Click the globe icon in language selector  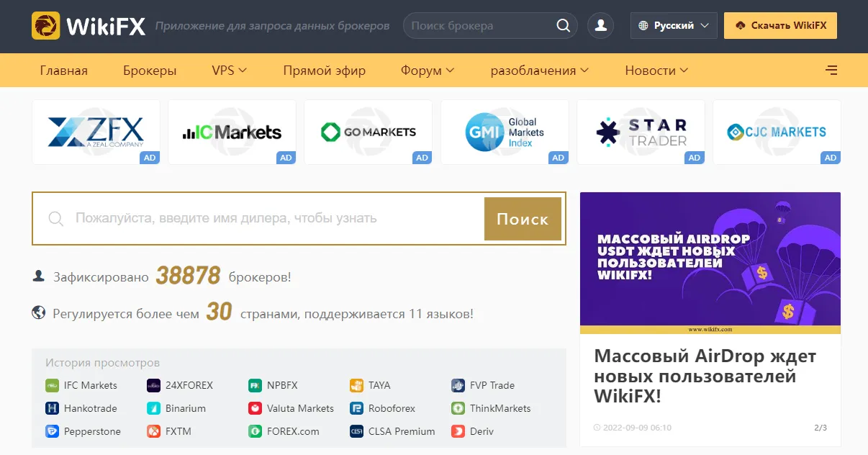(644, 26)
